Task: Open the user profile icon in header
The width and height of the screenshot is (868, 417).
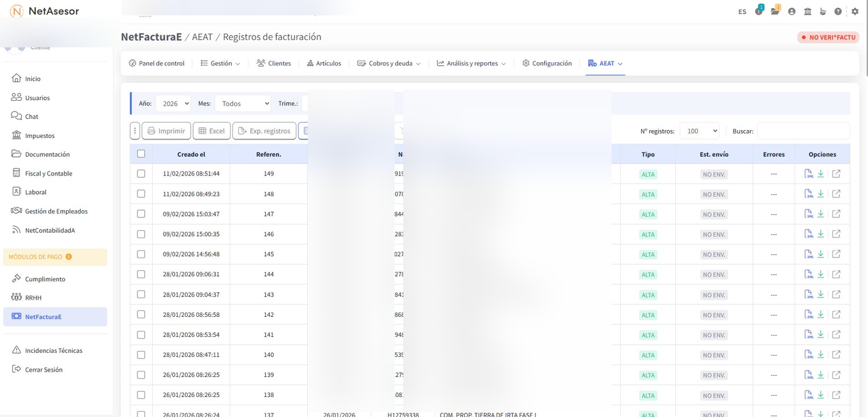Action: point(792,11)
